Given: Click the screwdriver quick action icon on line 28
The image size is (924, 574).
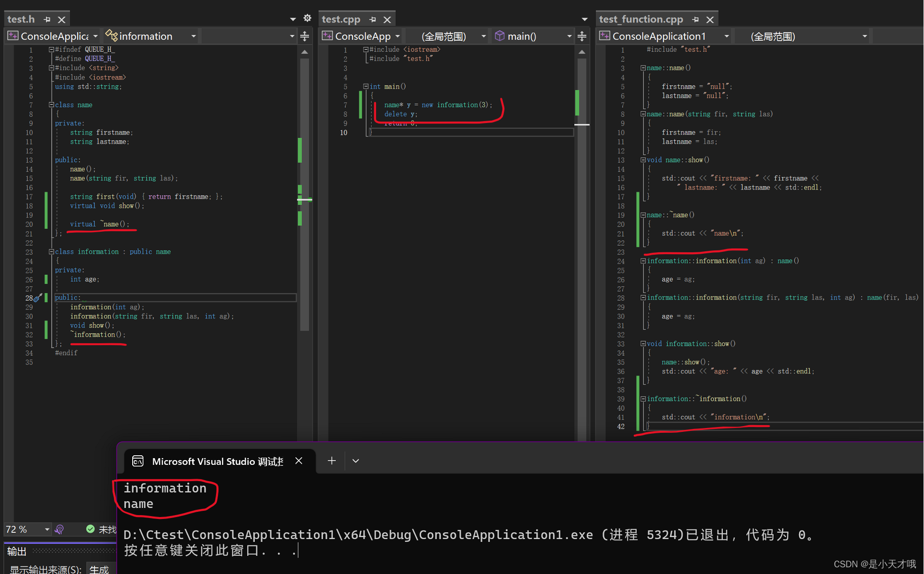Looking at the screenshot, I should pyautogui.click(x=38, y=297).
